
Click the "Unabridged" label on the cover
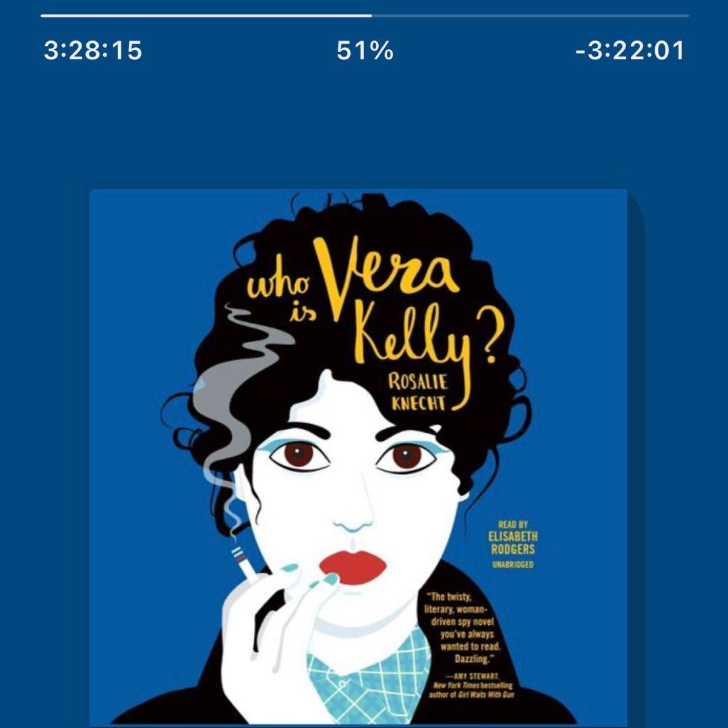(512, 565)
